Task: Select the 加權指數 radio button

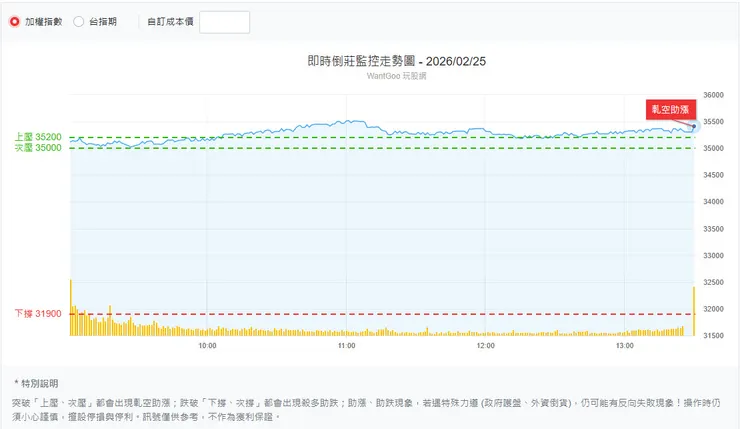Action: pos(15,21)
